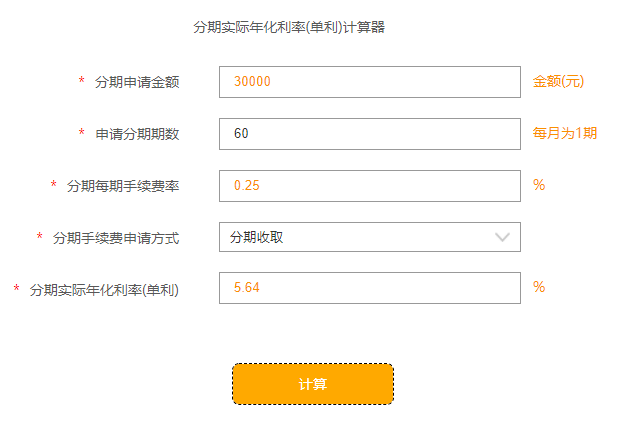This screenshot has width=623, height=421.
Task: Click the 分期每期手续费率 field showing 0.25
Action: (x=369, y=186)
